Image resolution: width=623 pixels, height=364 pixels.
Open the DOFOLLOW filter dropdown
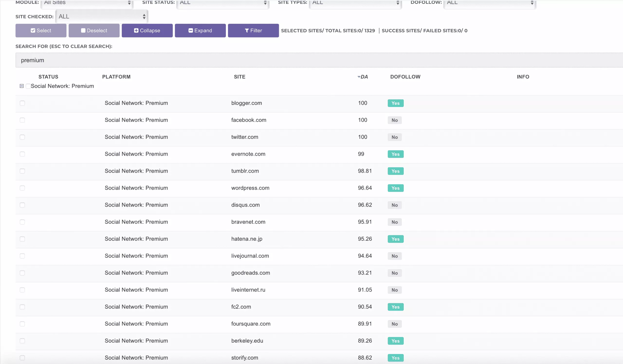coord(490,3)
